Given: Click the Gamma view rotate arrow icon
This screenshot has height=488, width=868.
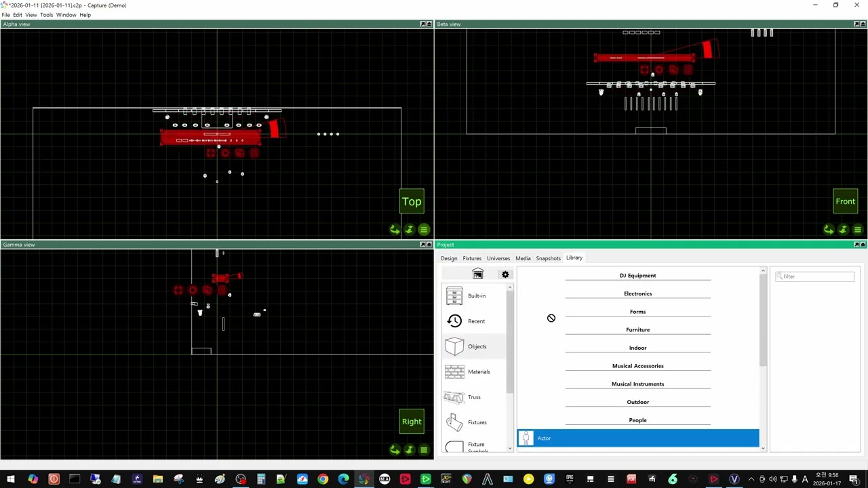Looking at the screenshot, I should pos(395,449).
